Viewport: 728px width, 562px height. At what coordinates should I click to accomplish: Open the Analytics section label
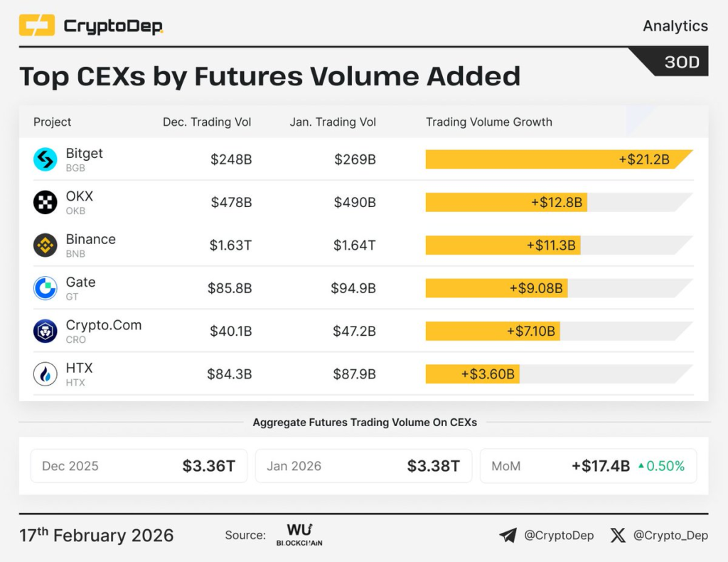tap(675, 26)
